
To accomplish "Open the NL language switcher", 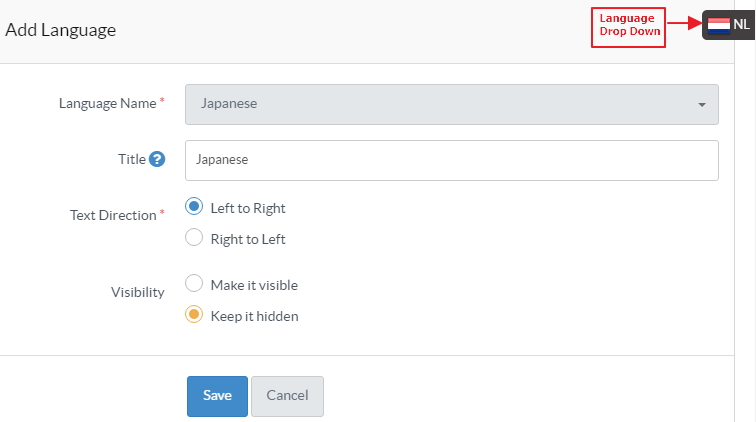I will point(729,25).
